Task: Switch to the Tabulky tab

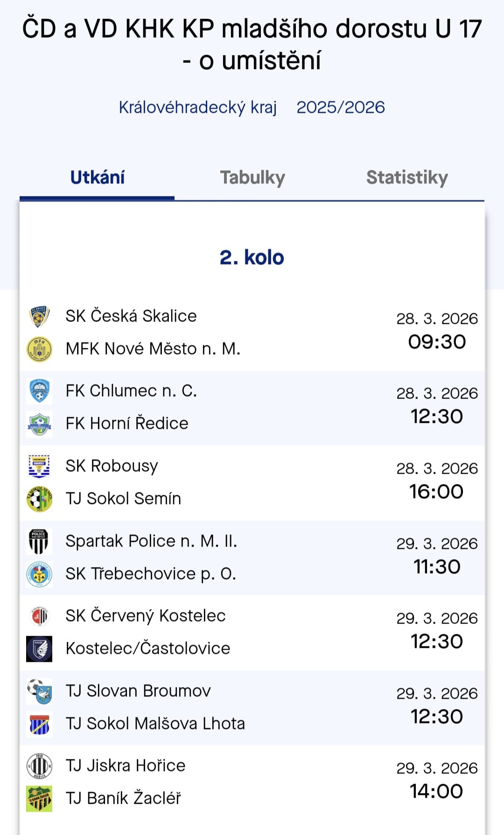Action: (252, 178)
